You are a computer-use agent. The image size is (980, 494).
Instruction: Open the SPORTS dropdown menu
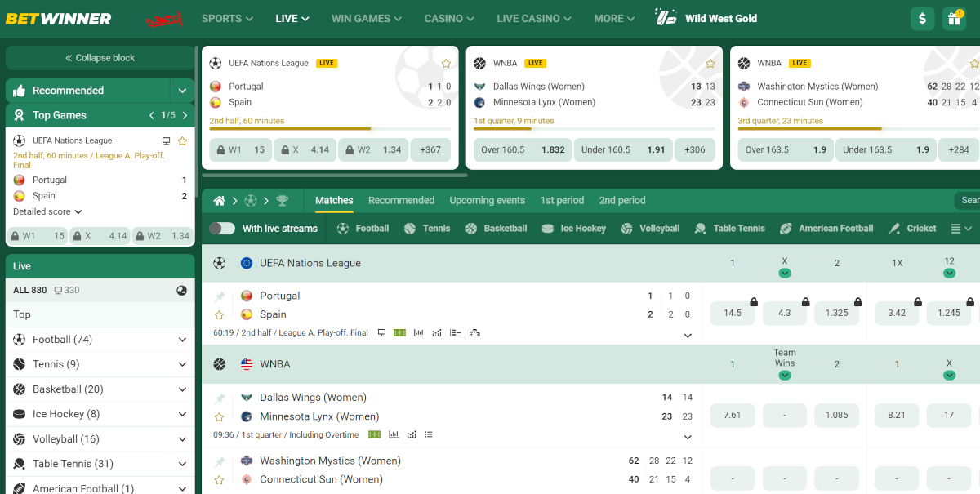227,18
